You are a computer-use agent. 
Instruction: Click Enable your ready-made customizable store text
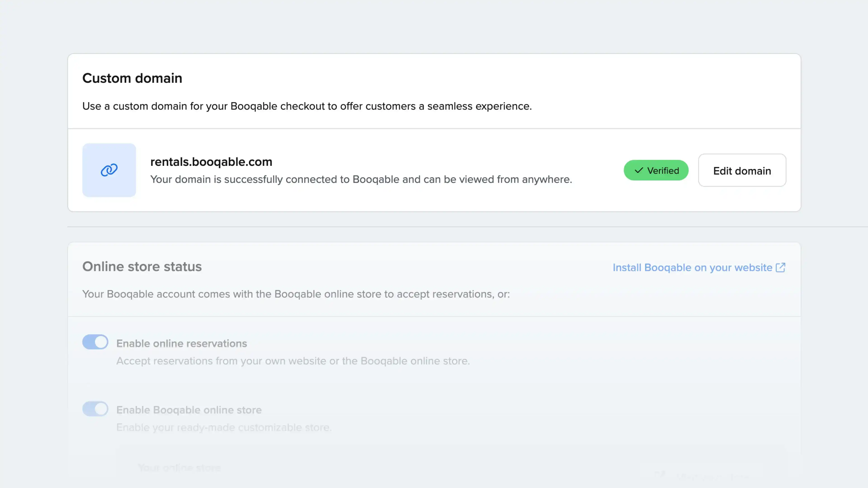(x=224, y=427)
